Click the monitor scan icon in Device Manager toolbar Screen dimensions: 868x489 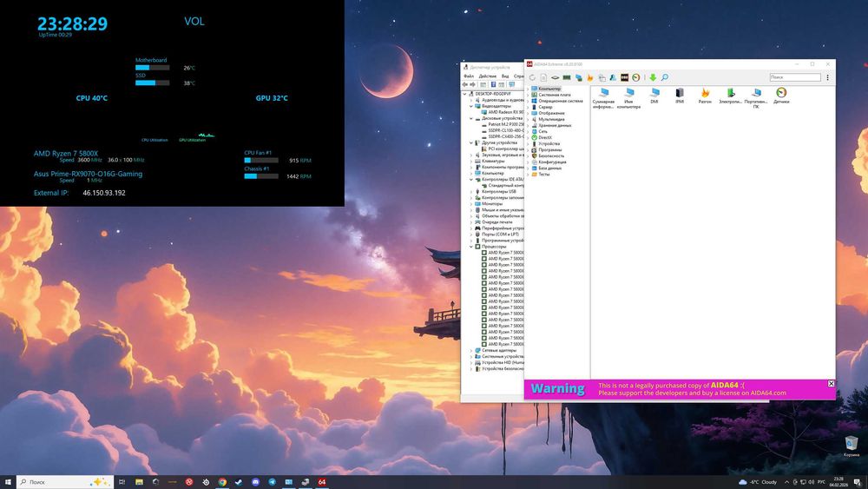pyautogui.click(x=511, y=84)
